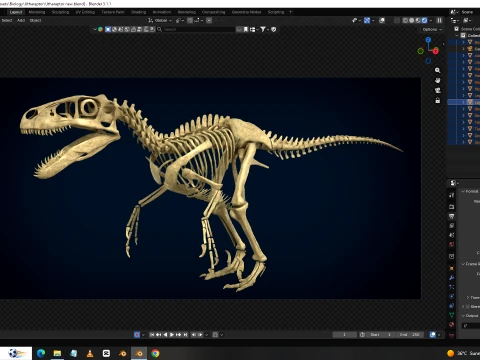The image size is (480, 360).
Task: Click the zoom magnifier in viewport navigation
Action: point(438,70)
